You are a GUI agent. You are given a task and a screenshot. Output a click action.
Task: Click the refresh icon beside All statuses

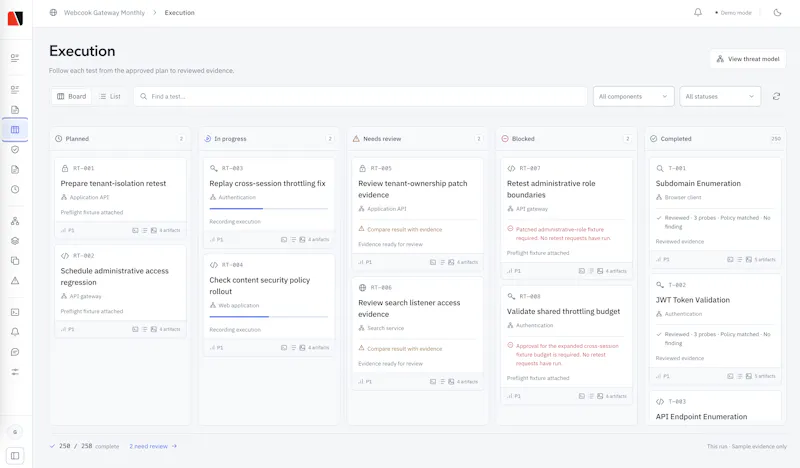click(776, 96)
